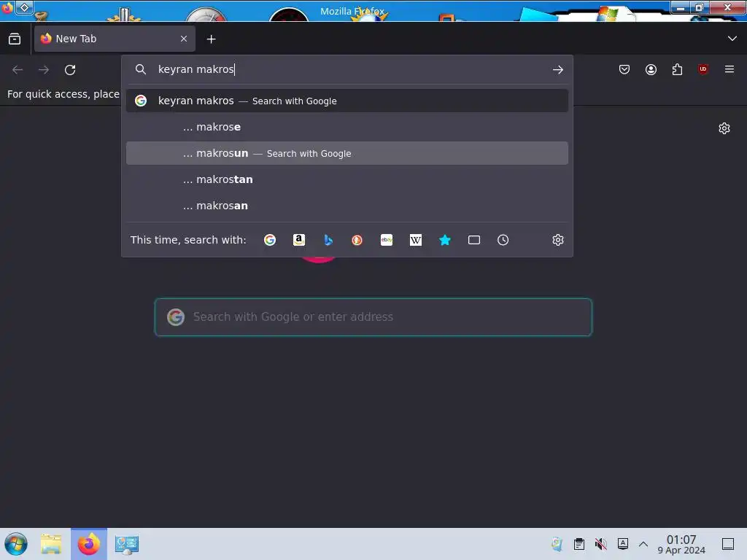
Task: Click the new tab page search field
Action: (x=373, y=317)
